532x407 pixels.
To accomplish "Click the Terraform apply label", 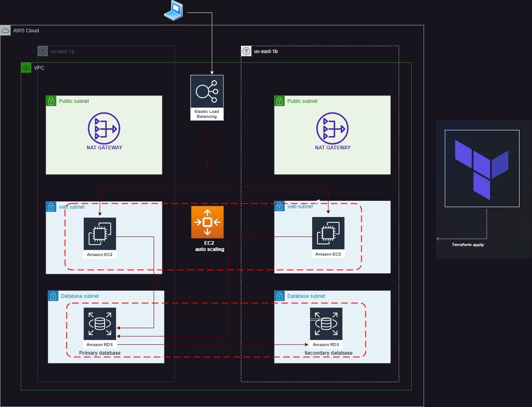I will point(468,244).
